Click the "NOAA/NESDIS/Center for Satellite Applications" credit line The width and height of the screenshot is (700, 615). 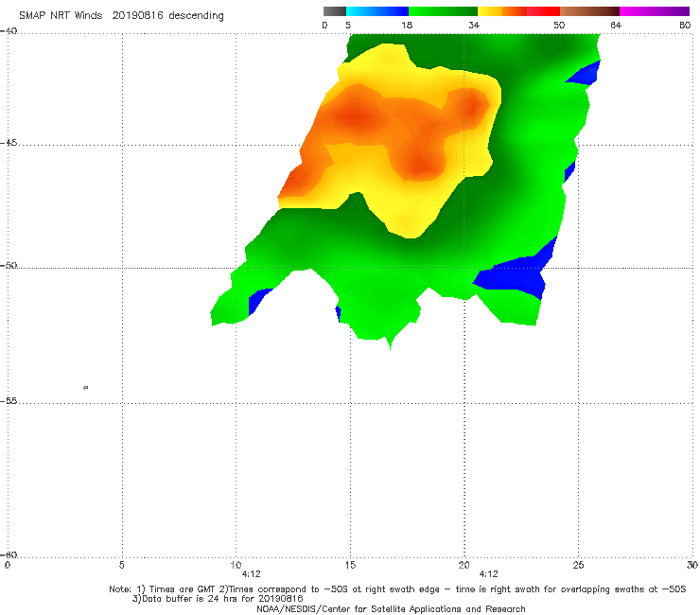[391, 608]
